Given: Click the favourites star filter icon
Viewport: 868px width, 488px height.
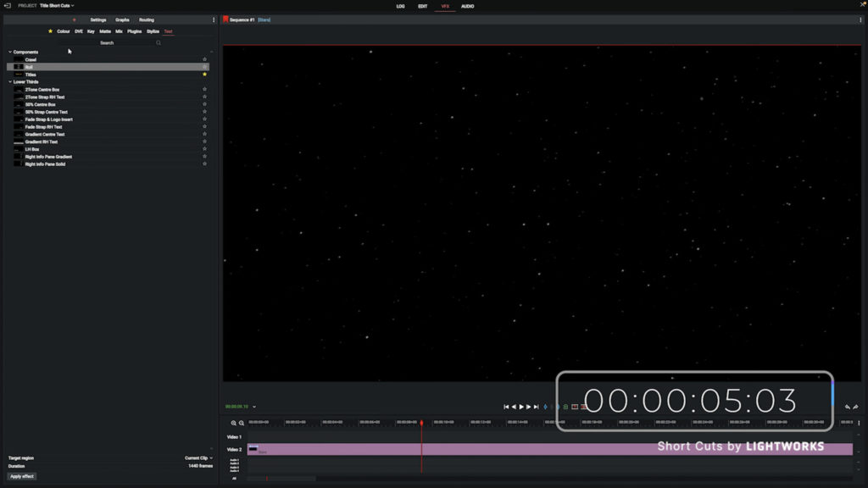Looking at the screenshot, I should 50,31.
